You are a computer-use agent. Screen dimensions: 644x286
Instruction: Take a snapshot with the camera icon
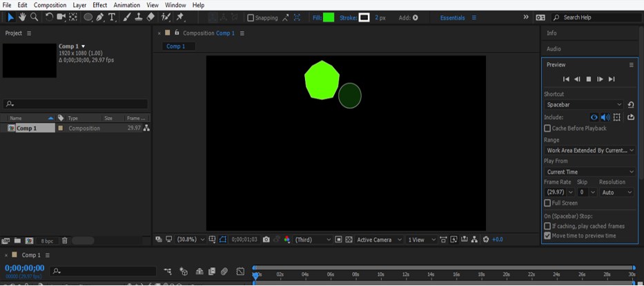[x=266, y=240]
